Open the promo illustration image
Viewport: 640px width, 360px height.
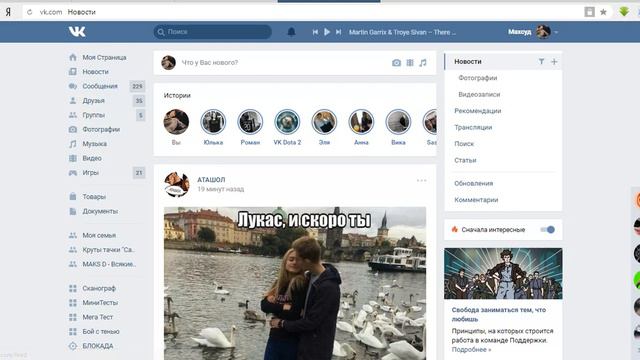(503, 273)
